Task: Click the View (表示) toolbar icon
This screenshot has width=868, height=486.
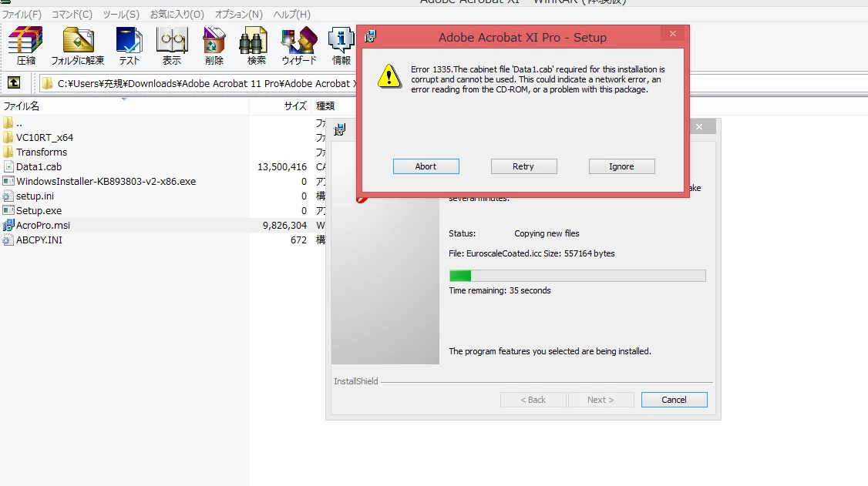Action: [172, 40]
